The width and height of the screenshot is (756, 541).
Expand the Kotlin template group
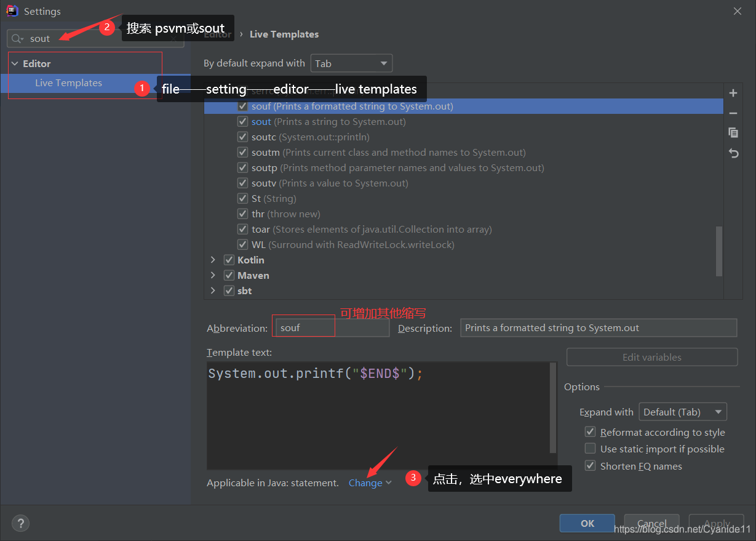[213, 260]
